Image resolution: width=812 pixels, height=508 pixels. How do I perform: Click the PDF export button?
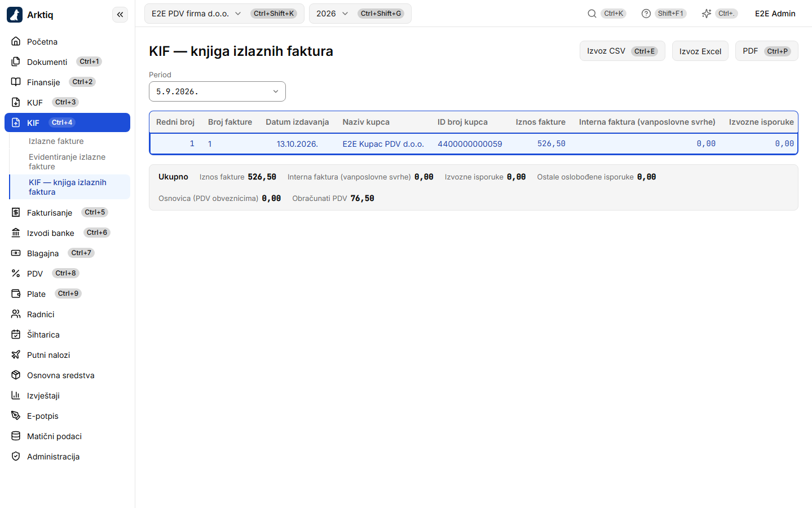(767, 51)
